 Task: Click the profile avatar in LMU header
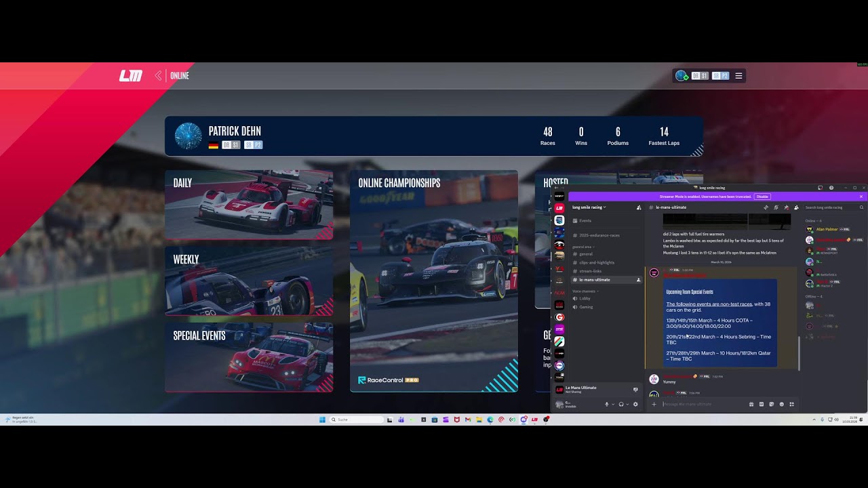pyautogui.click(x=682, y=76)
